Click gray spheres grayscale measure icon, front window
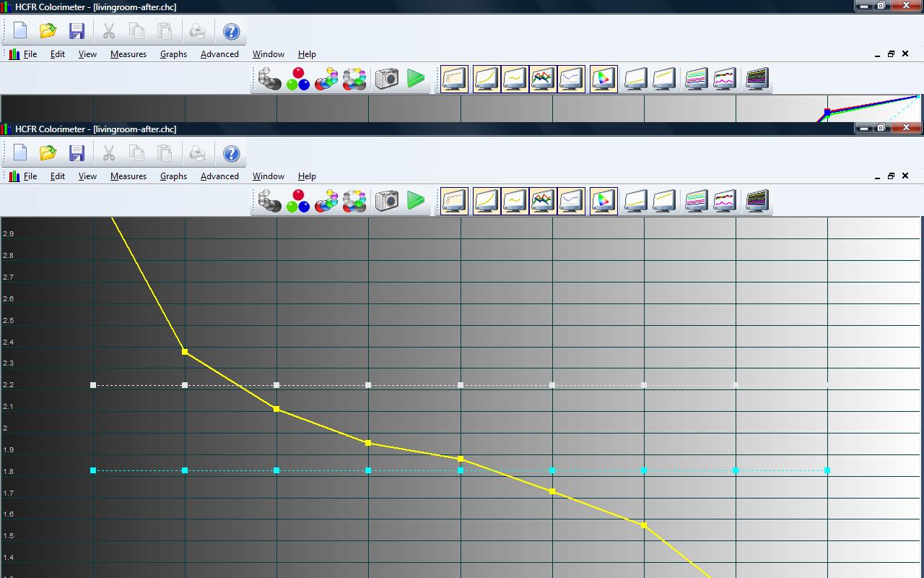Viewport: 924px width, 578px height. [x=270, y=201]
